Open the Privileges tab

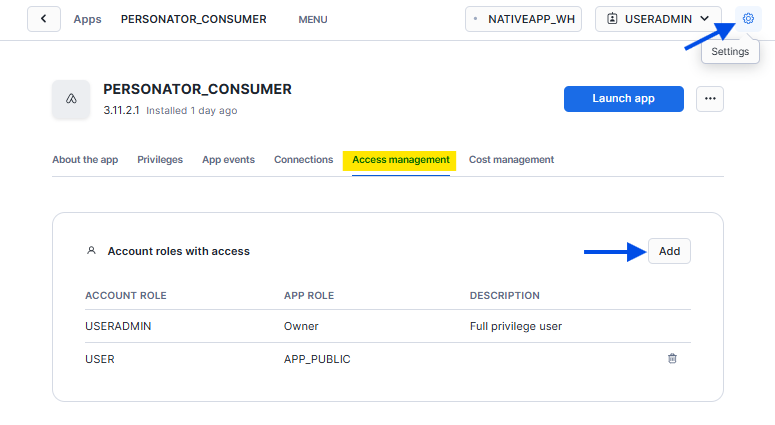pos(160,160)
